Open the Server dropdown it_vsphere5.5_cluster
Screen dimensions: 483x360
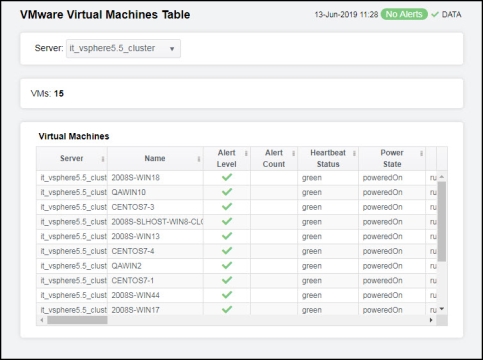pos(123,49)
